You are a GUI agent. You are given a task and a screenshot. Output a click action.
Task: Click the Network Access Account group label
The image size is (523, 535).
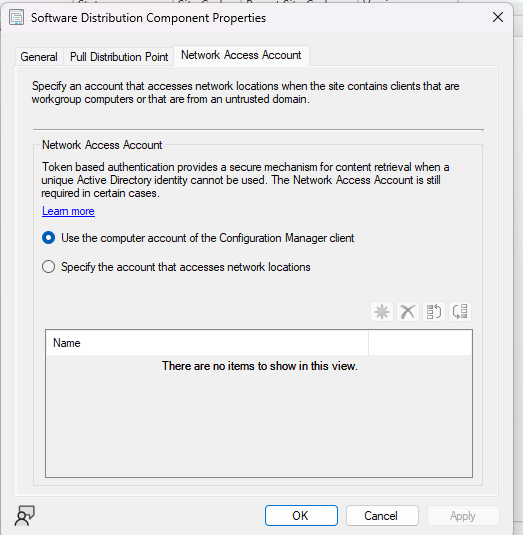point(102,145)
